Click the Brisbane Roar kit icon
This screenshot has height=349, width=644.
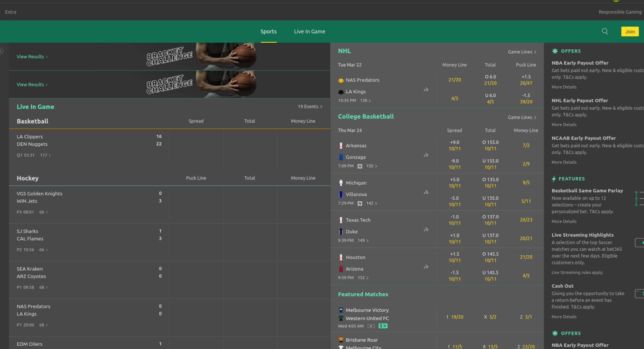[341, 340]
